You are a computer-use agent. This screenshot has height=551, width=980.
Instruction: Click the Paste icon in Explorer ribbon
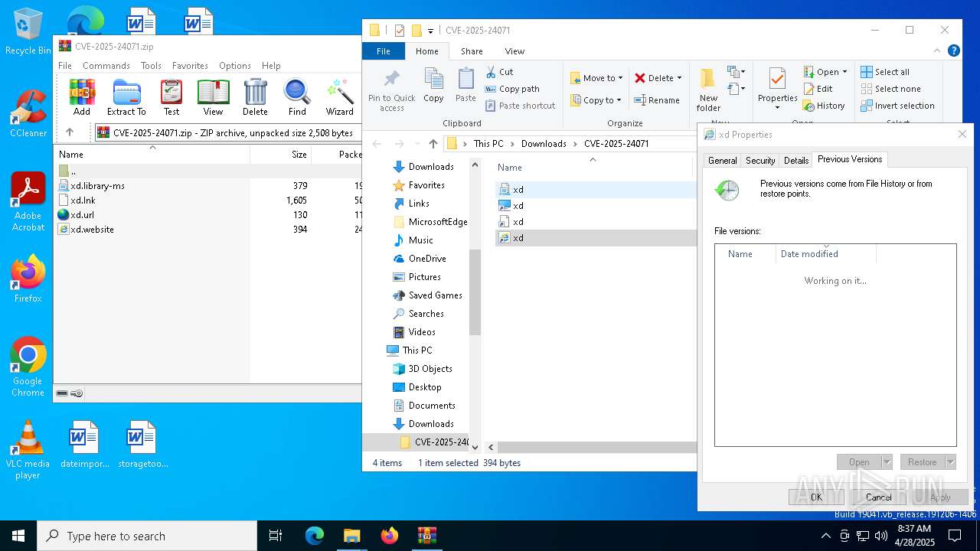point(465,86)
